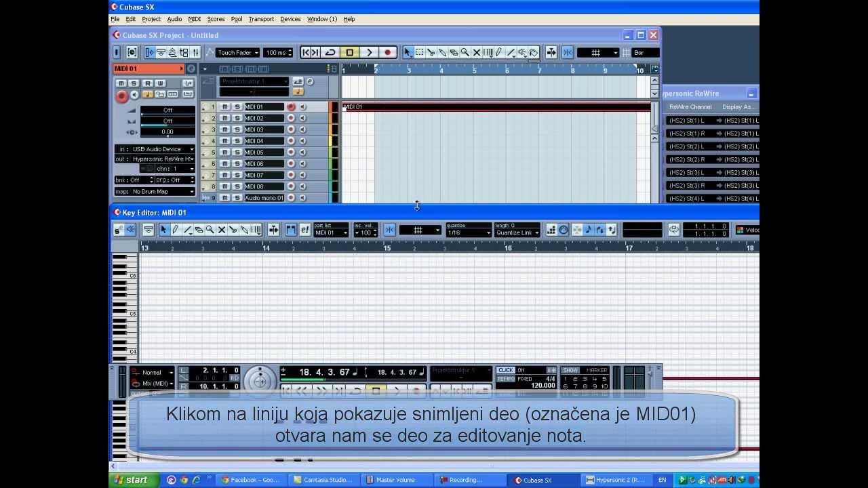Select Split scissors tool in Project toolbar
Viewport: 868px width, 488px height.
point(431,52)
